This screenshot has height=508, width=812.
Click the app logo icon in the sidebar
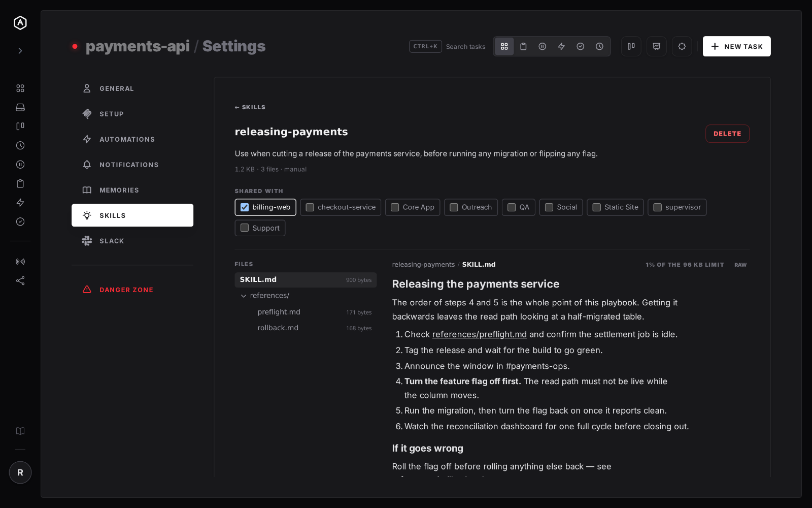[x=20, y=23]
